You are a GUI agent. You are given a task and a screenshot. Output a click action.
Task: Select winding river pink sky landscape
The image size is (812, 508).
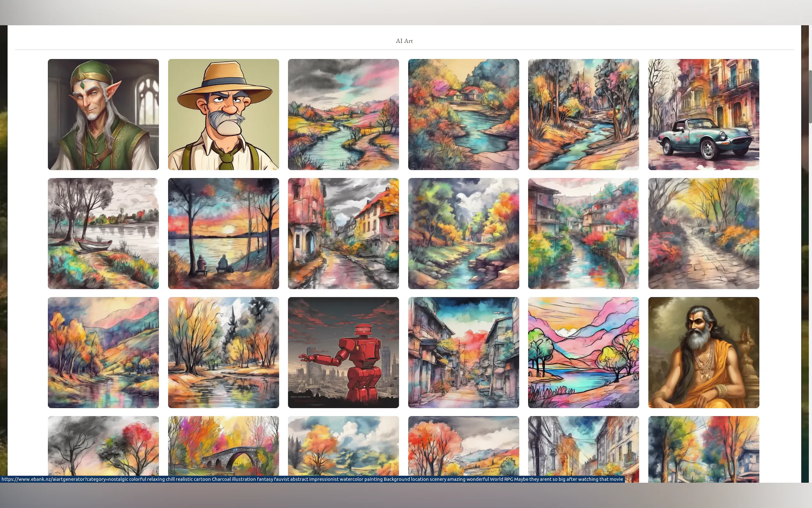coord(343,114)
